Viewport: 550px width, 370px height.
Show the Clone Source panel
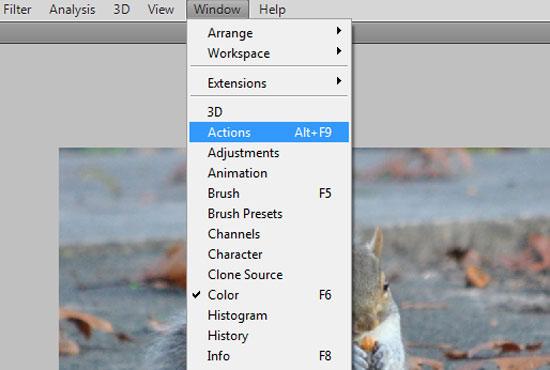click(x=269, y=275)
